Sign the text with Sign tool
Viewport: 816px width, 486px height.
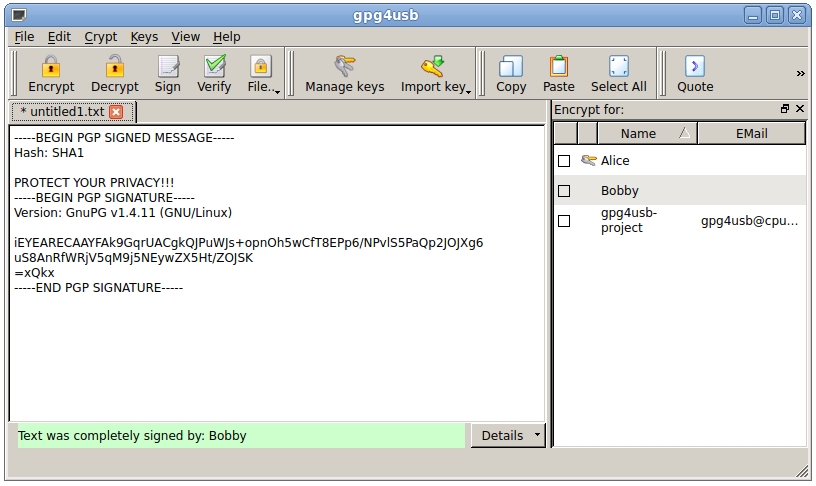(x=168, y=73)
